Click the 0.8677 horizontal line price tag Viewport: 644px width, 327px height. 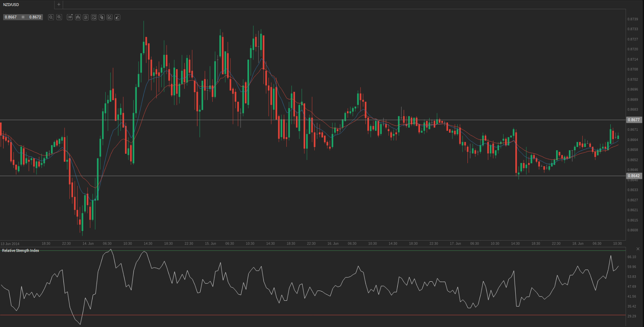click(x=634, y=120)
